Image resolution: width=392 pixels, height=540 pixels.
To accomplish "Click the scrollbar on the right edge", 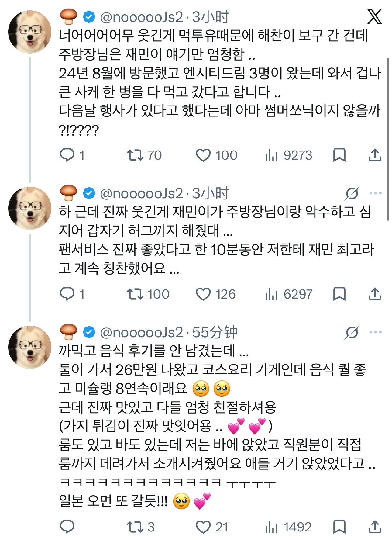I will pos(388,139).
